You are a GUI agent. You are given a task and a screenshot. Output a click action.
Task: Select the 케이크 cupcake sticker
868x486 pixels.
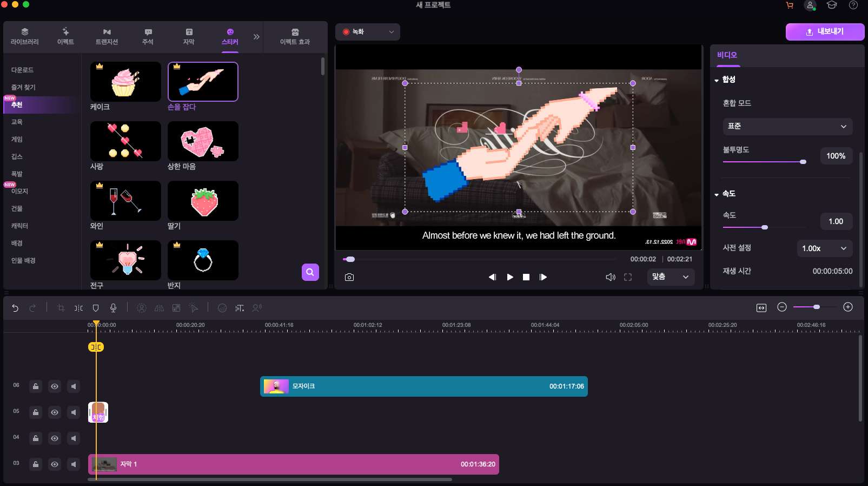pos(125,82)
